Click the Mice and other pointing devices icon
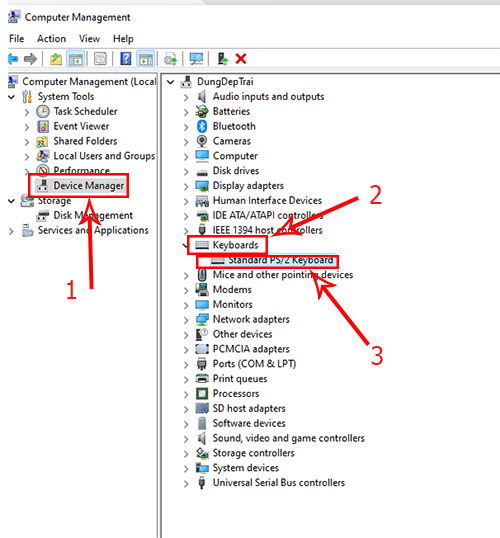 [202, 275]
